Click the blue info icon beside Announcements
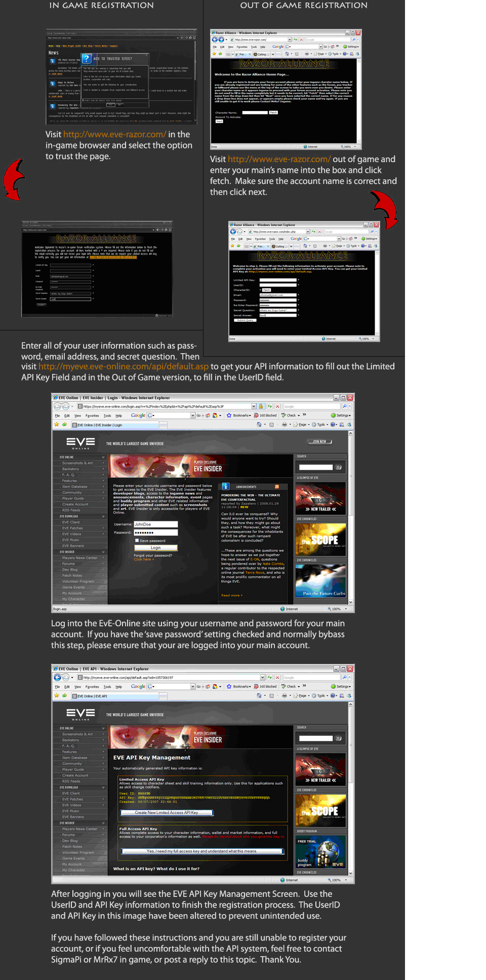Image resolution: width=486 pixels, height=980 pixels. coord(226,486)
